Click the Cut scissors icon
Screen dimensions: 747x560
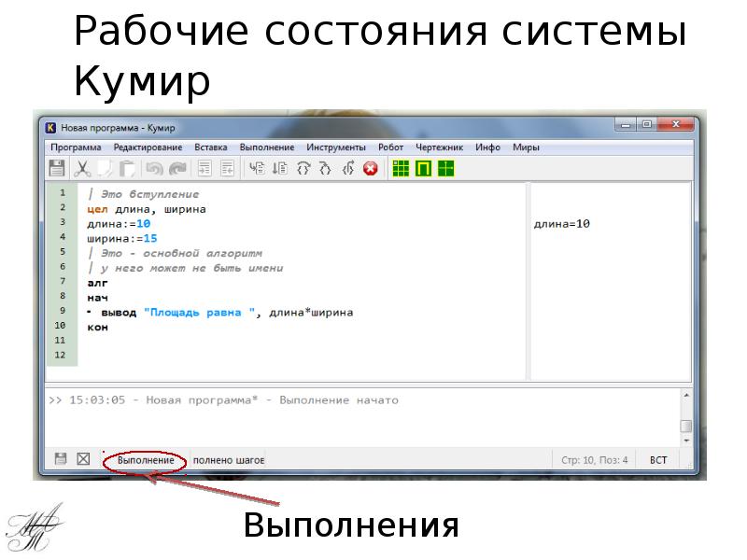coord(82,169)
